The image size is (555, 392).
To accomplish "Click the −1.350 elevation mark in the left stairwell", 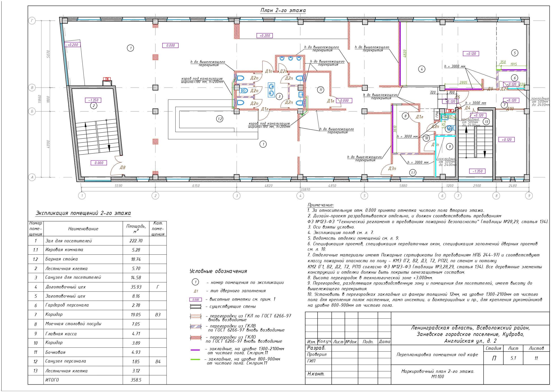I will pos(93,100).
